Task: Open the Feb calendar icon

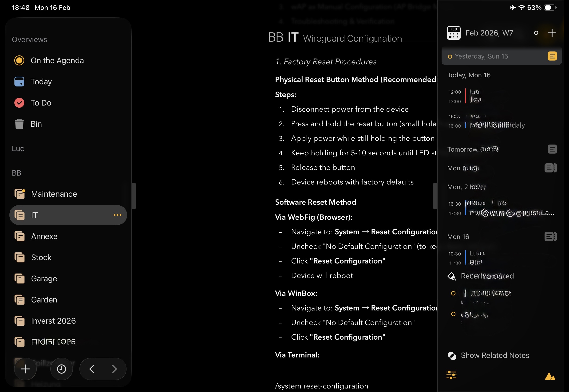Action: pyautogui.click(x=454, y=33)
